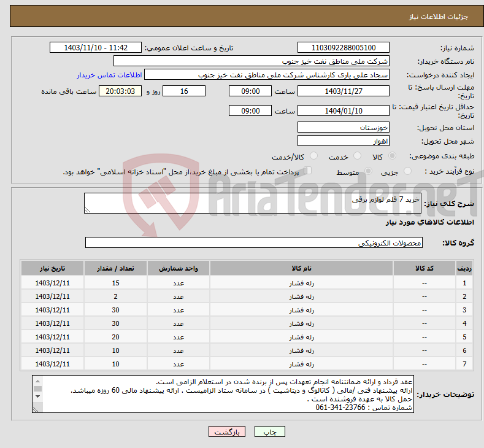Click the شماره نیاز number field
The image size is (484, 448).
click(343, 48)
